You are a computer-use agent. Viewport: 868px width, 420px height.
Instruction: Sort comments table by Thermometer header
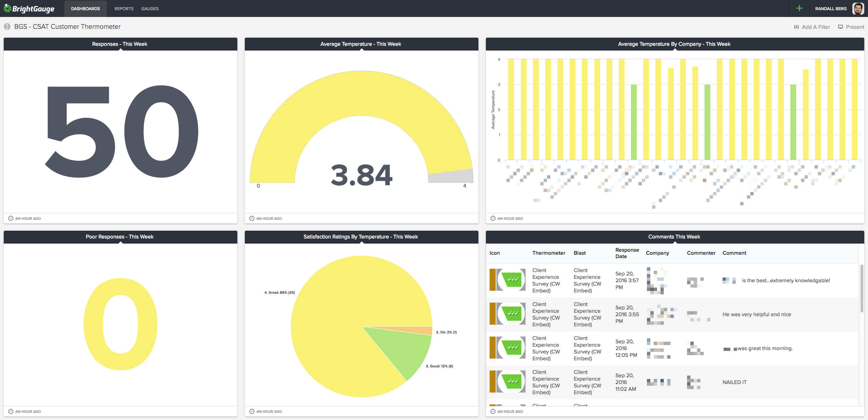coord(548,253)
